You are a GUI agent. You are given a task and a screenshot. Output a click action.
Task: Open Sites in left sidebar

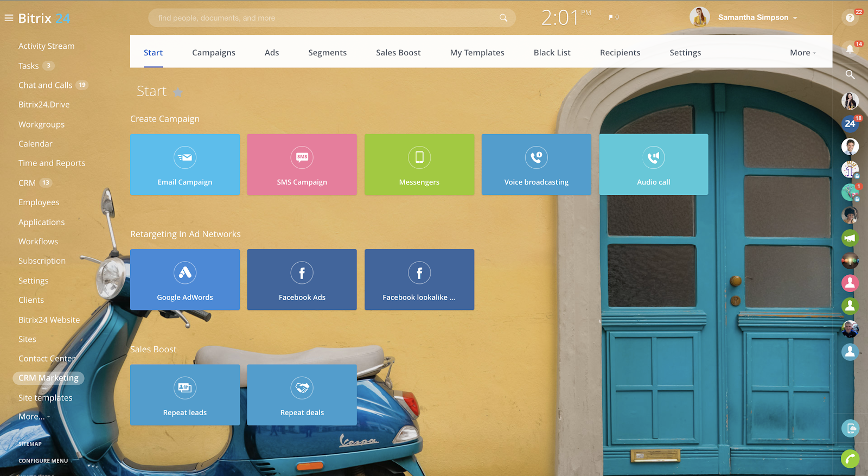(27, 339)
